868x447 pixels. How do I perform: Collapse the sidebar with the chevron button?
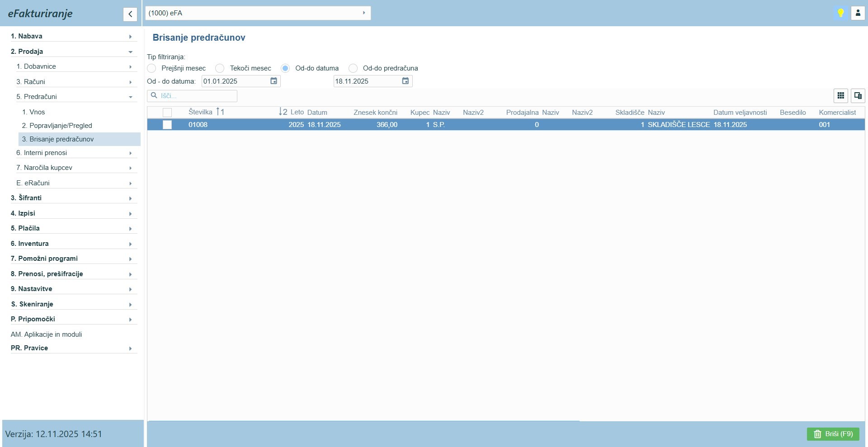130,14
